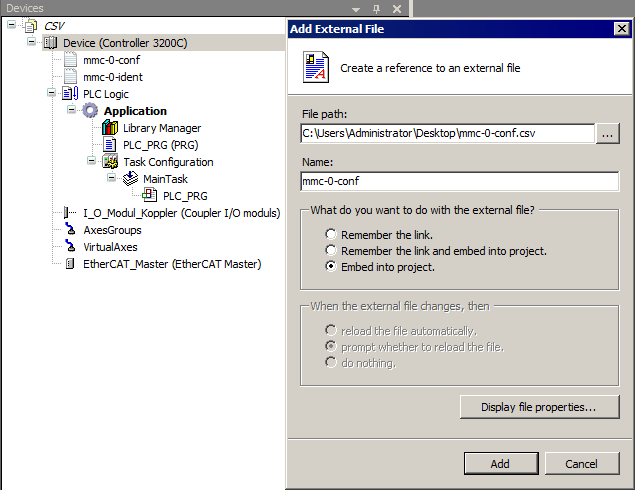635x490 pixels.
Task: Select 'do nothing.' option
Action: [331, 362]
